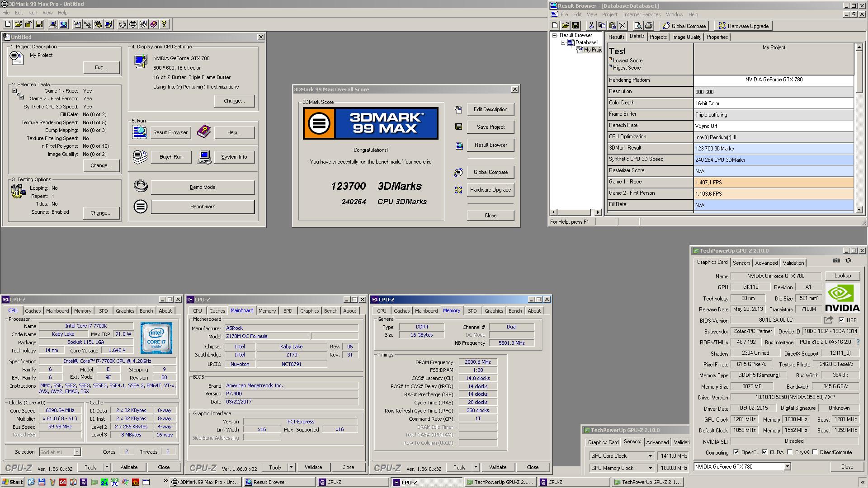This screenshot has height=488, width=868.
Task: Toggle the OpenCL checkbox in GPU-Z
Action: [x=736, y=452]
